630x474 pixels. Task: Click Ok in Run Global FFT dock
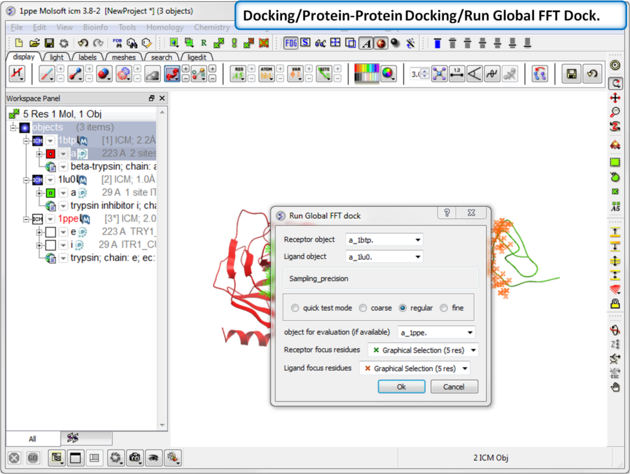tap(401, 387)
